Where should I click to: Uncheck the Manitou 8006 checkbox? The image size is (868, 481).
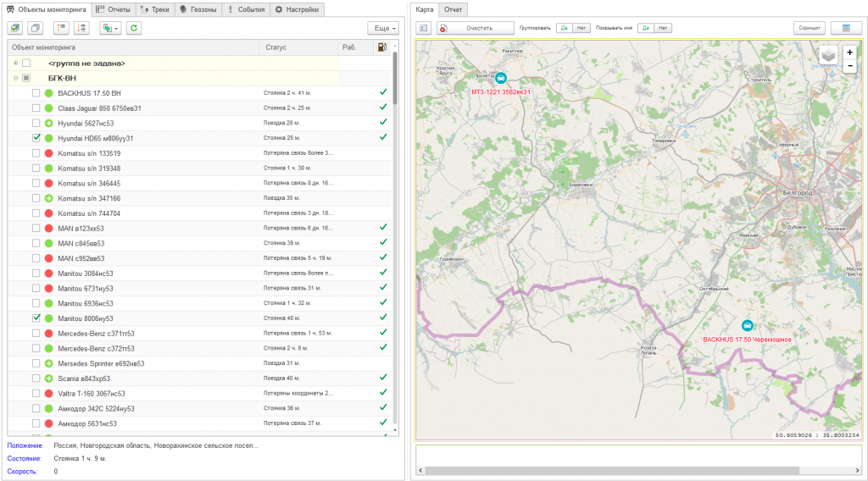(36, 318)
